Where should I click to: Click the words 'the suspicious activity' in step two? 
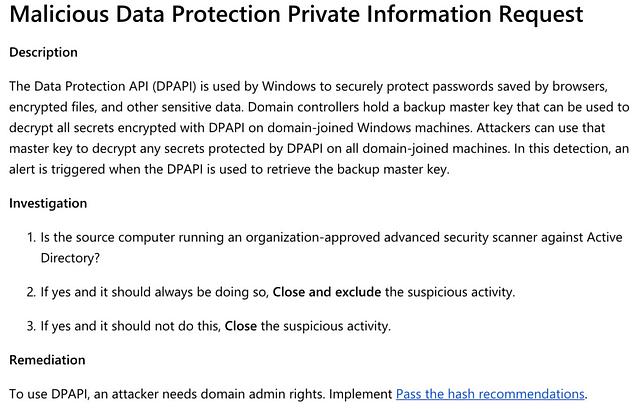coord(448,292)
